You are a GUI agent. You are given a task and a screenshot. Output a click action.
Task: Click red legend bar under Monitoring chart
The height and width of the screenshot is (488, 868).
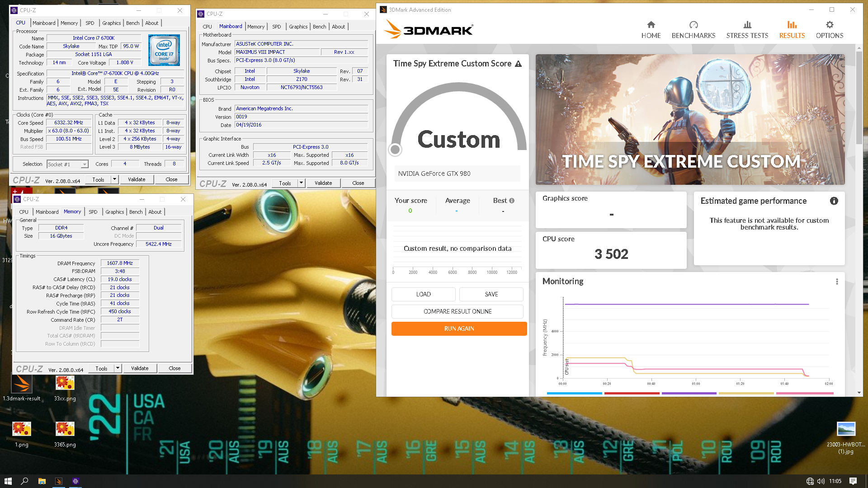pos(632,393)
